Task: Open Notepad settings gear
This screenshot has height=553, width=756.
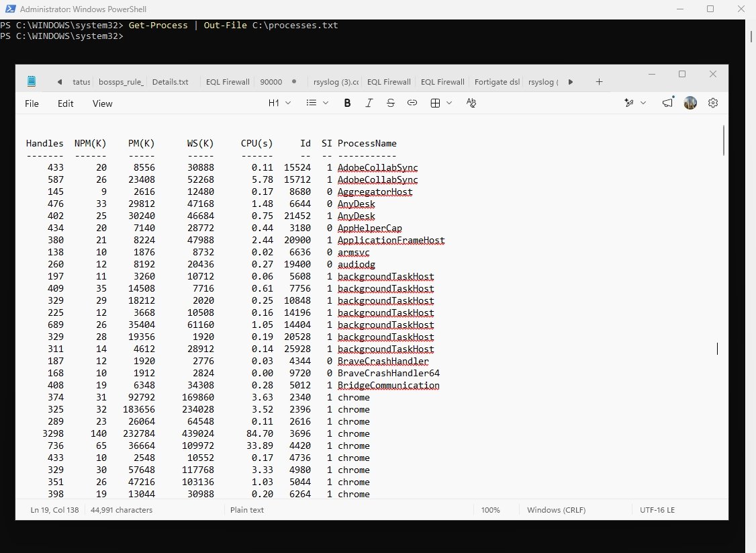Action: tap(713, 103)
